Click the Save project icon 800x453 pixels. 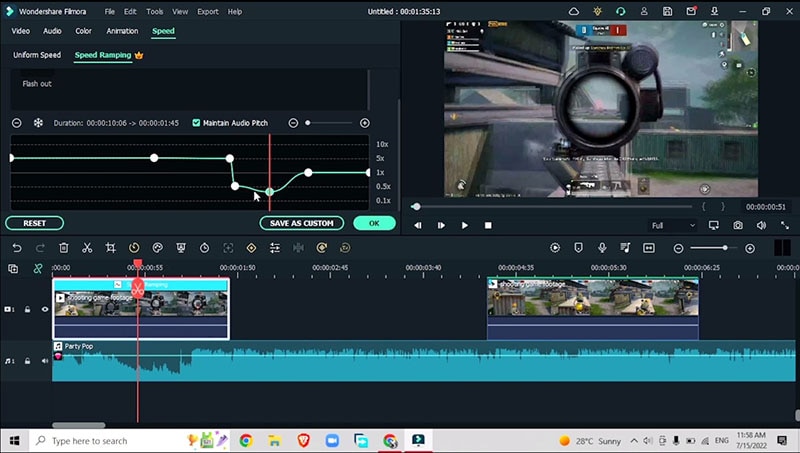(x=667, y=11)
